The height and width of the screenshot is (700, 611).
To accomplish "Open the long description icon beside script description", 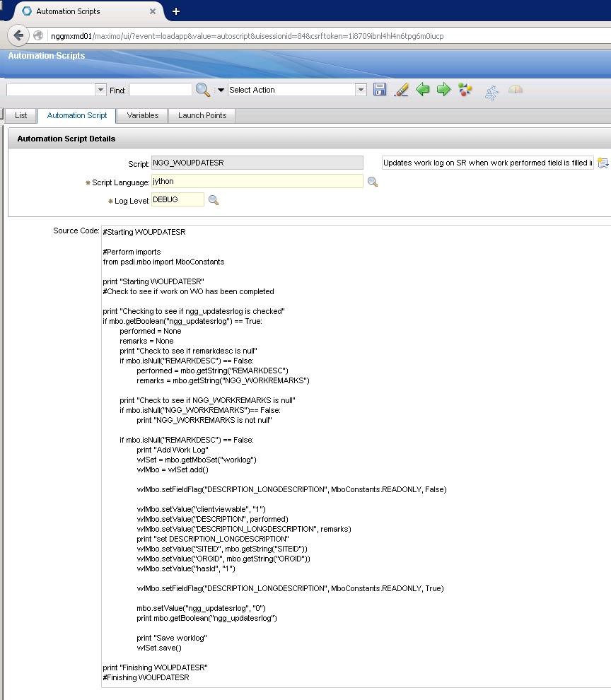I will coord(603,163).
